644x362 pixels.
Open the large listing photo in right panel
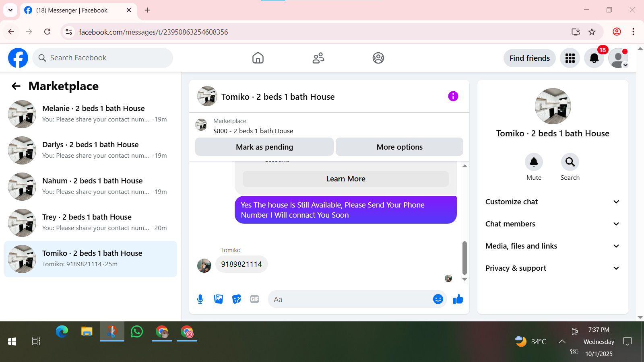[x=553, y=106]
